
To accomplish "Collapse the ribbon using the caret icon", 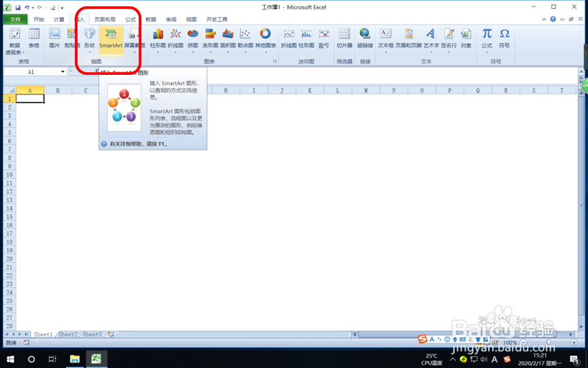I will [x=544, y=19].
